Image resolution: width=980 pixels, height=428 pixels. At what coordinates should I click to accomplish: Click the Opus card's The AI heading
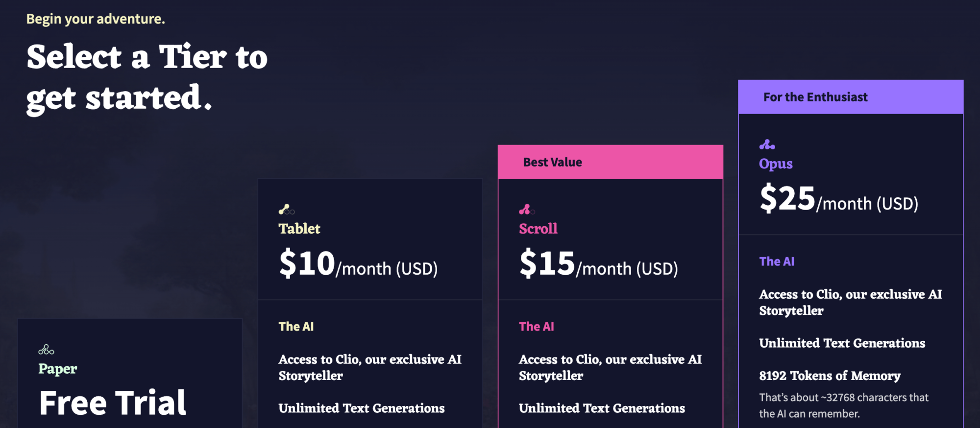pyautogui.click(x=777, y=262)
